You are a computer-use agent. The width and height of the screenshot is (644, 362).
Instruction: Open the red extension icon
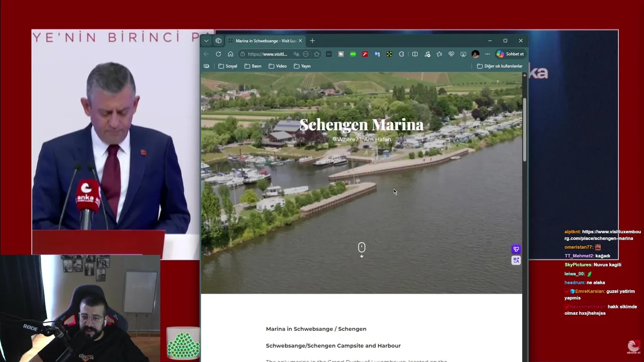point(365,54)
